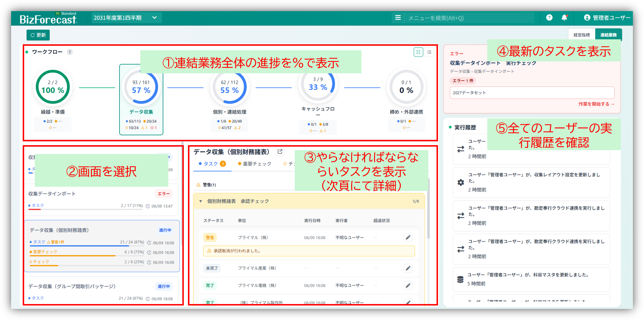Image resolution: width=644 pixels, height=320 pixels.
Task: Switch to the 経営指標 tab
Action: click(x=582, y=35)
